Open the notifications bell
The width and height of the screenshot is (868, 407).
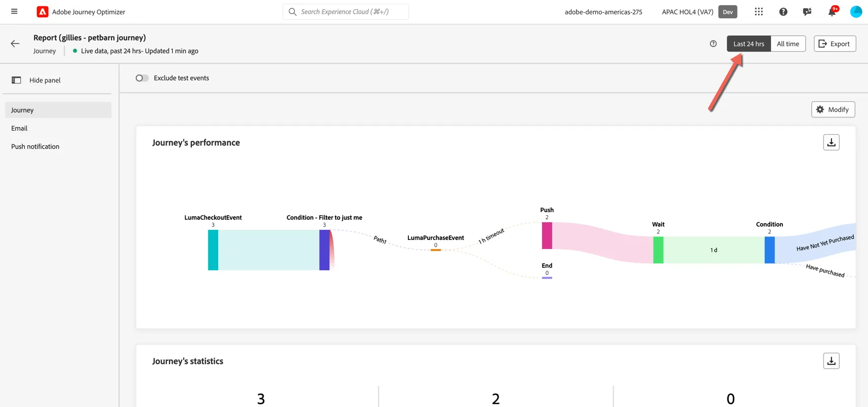(x=832, y=12)
